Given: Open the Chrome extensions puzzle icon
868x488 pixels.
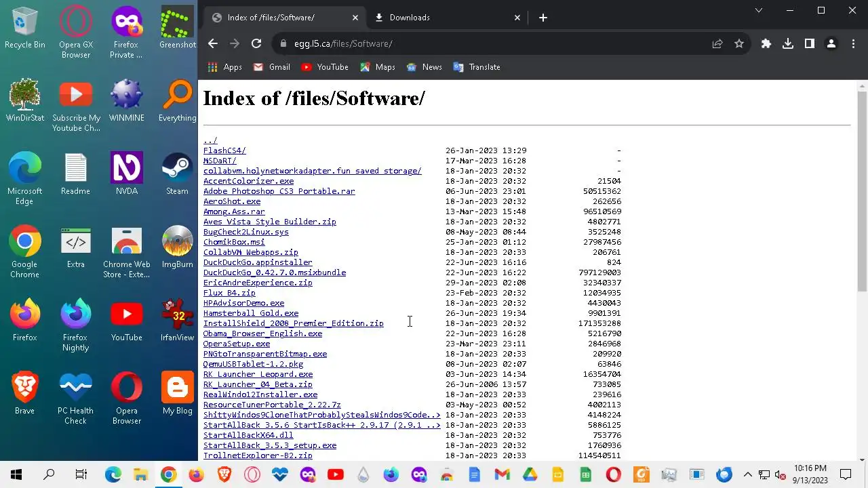Looking at the screenshot, I should tap(766, 43).
